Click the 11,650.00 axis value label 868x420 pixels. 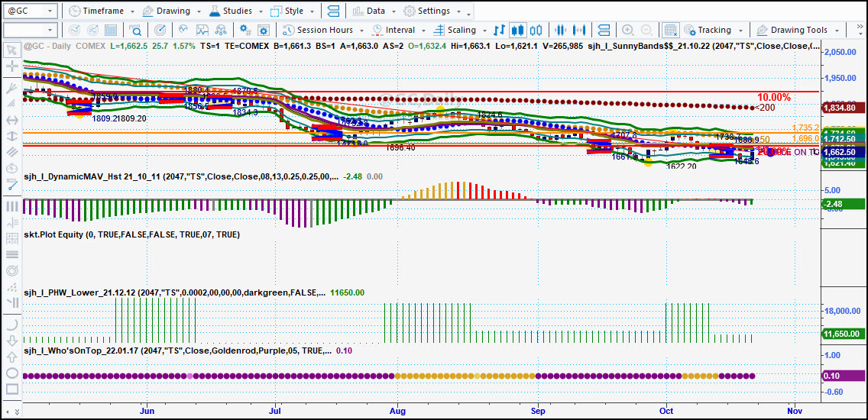(x=843, y=334)
